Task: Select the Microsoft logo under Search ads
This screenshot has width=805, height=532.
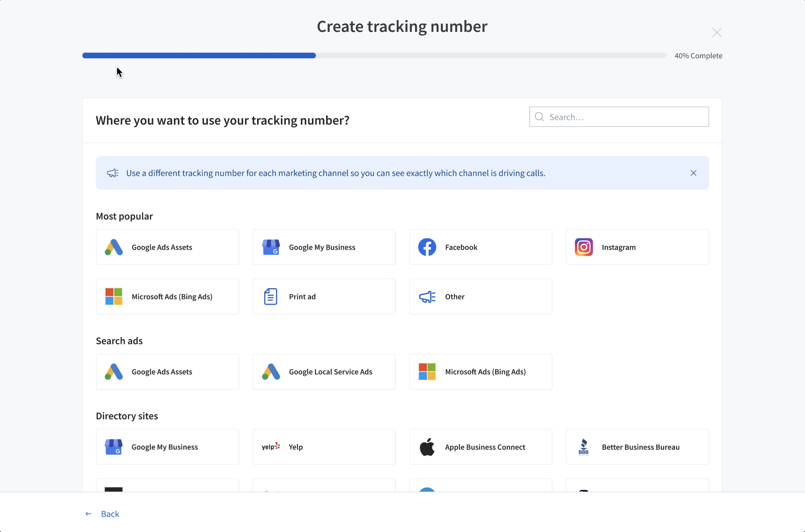Action: coord(427,372)
